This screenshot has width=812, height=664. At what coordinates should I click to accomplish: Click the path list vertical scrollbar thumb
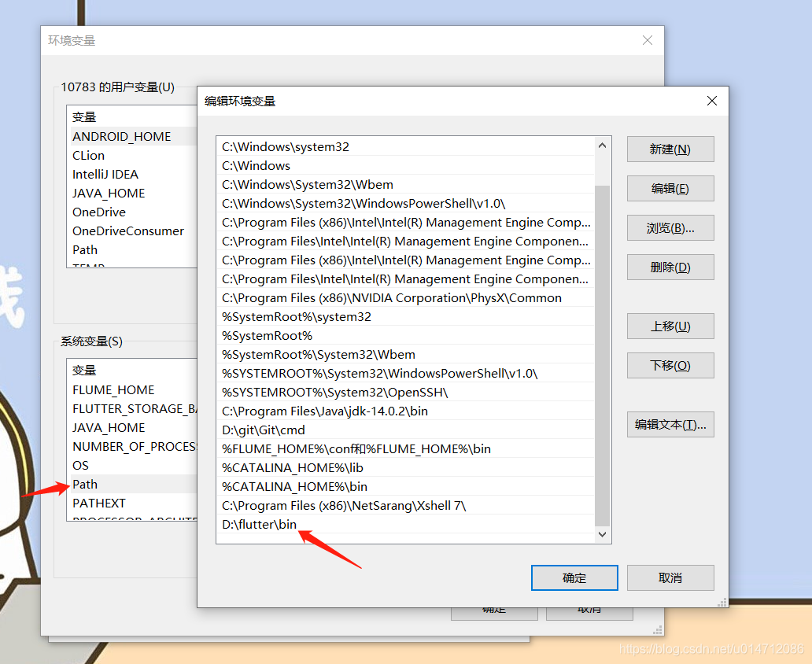click(x=602, y=356)
